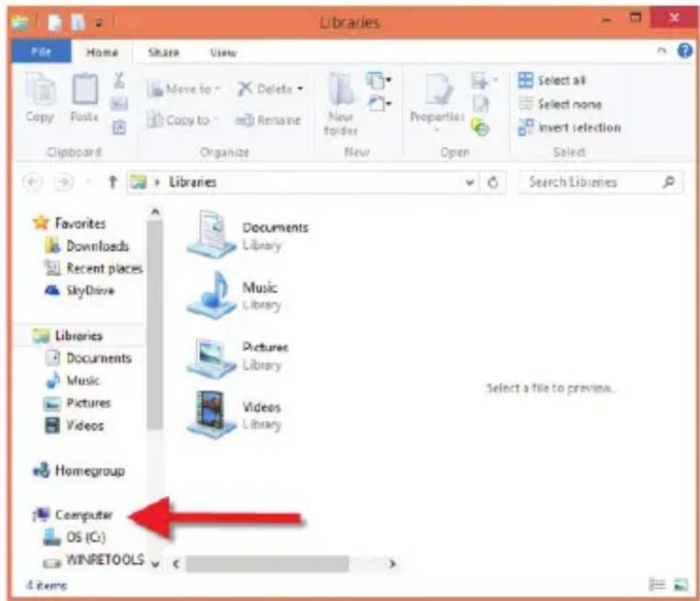Image resolution: width=700 pixels, height=601 pixels.
Task: Click the Search Libraries input field
Action: tap(600, 182)
